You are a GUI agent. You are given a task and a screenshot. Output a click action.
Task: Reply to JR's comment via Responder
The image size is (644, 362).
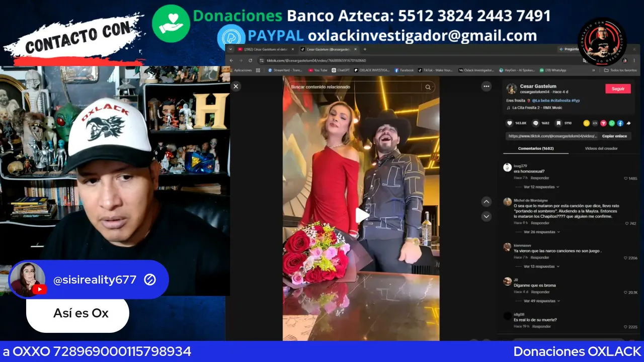[540, 292]
